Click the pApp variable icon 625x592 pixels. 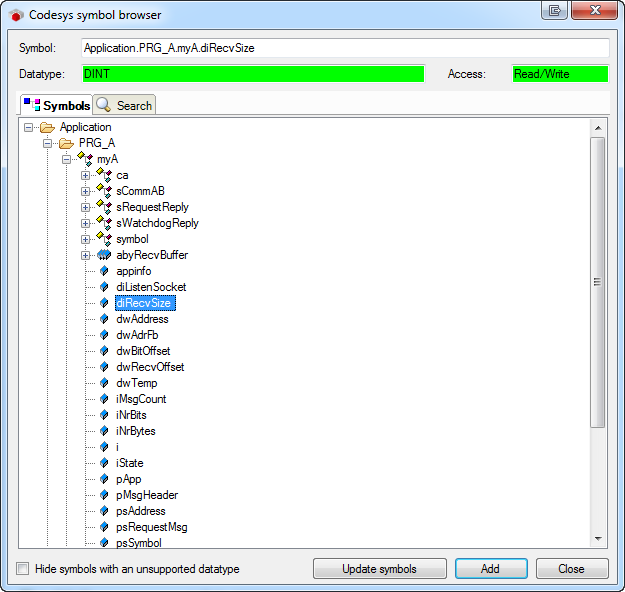pos(104,479)
